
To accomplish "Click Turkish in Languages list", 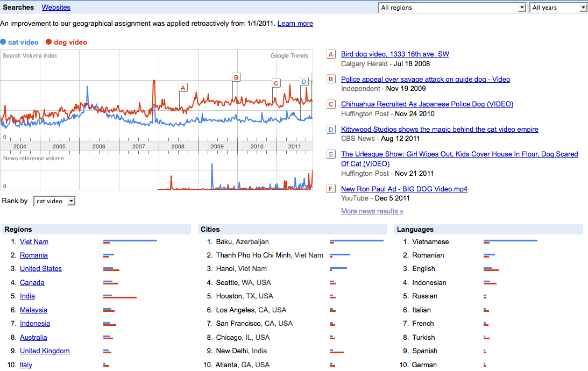I will pos(423,337).
